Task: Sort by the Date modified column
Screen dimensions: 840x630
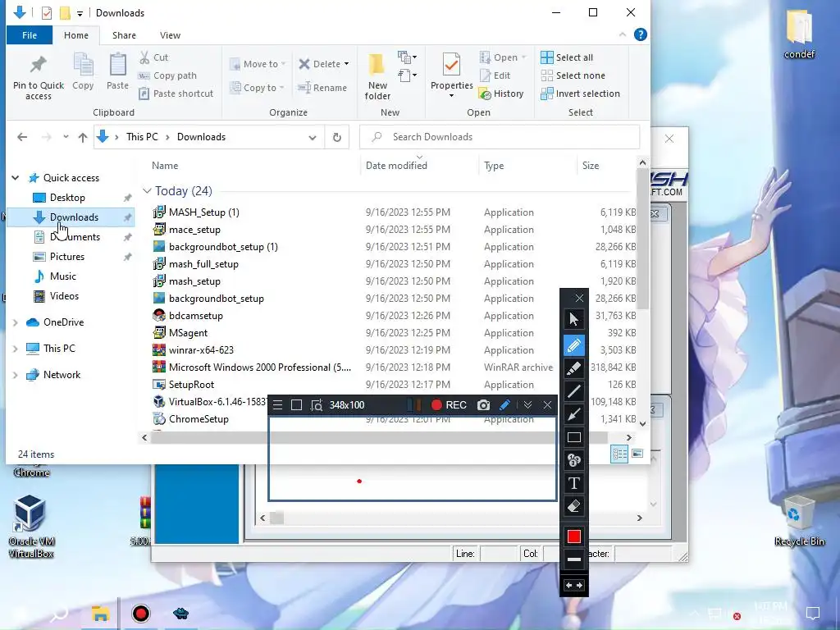Action: (396, 166)
